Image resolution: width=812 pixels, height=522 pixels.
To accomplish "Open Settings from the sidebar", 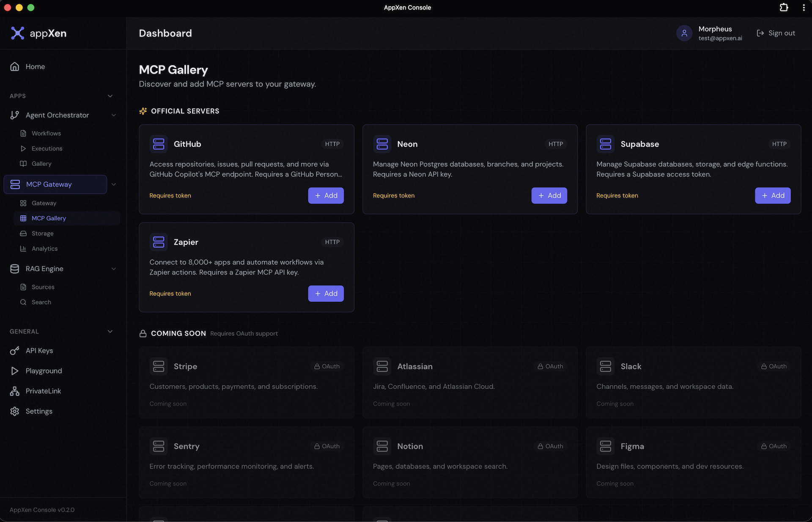I will pos(38,411).
